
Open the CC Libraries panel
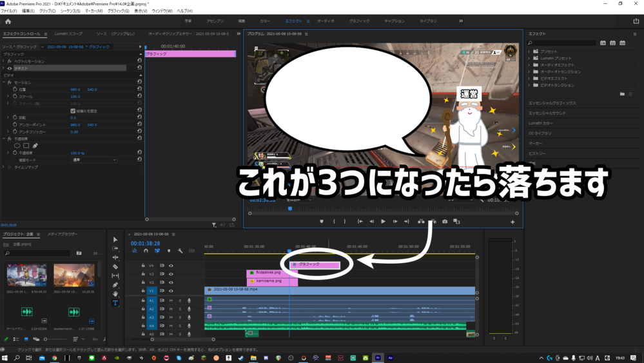[x=540, y=133]
